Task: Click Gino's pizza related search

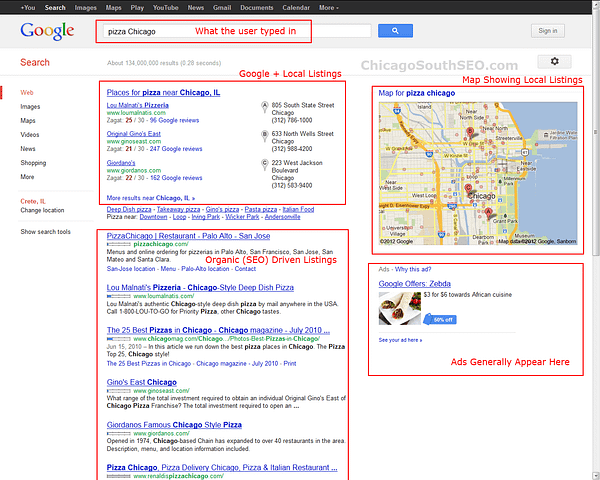Action: (222, 209)
